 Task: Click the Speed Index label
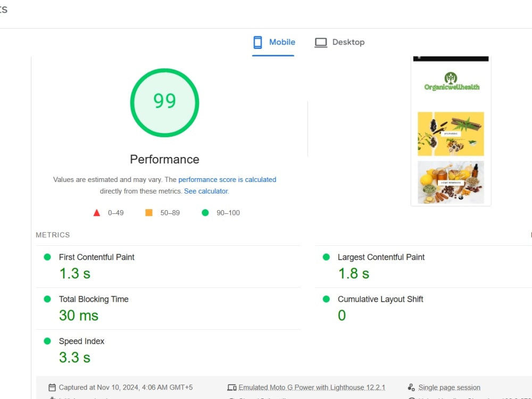(x=81, y=342)
